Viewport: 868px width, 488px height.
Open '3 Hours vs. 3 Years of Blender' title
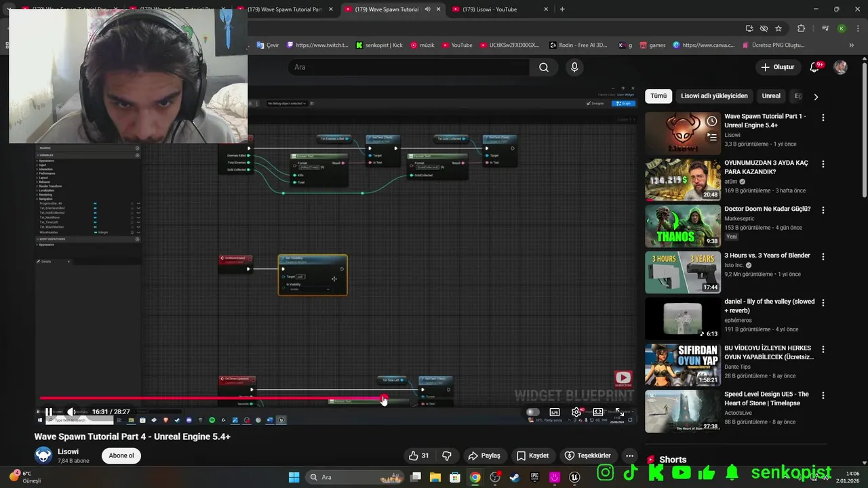point(767,256)
